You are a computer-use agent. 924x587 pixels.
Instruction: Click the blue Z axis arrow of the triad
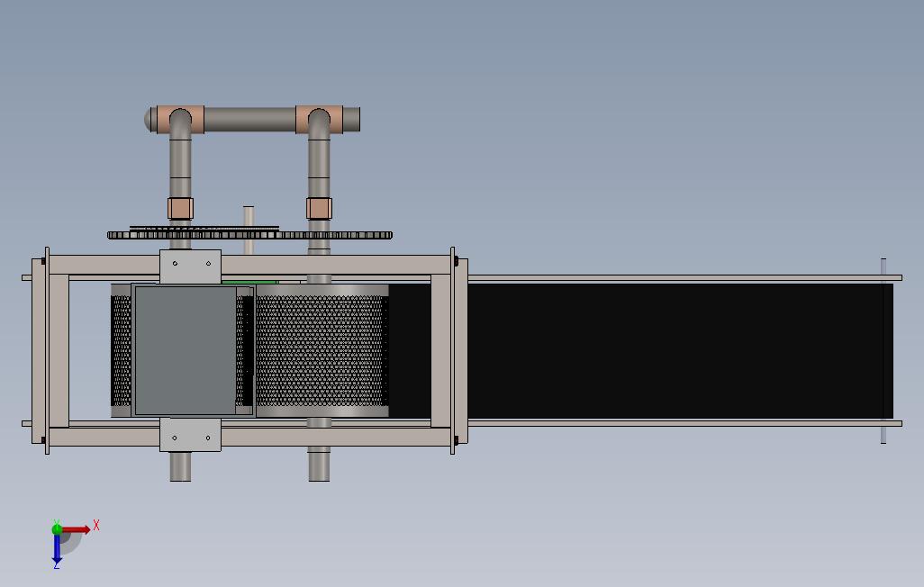tap(57, 548)
